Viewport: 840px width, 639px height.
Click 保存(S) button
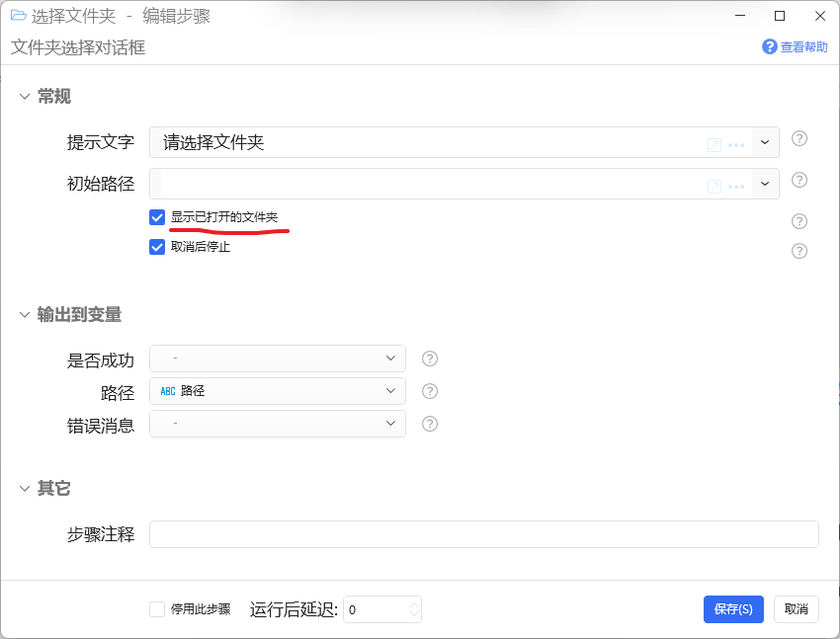[733, 609]
